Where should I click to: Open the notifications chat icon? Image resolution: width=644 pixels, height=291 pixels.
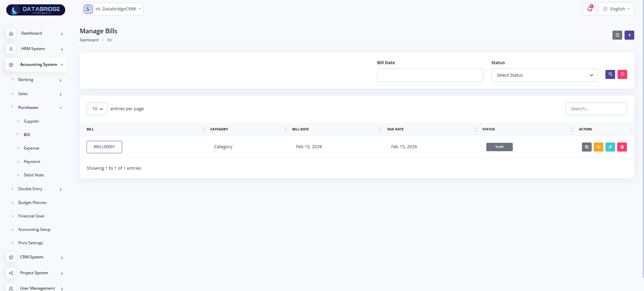click(590, 9)
